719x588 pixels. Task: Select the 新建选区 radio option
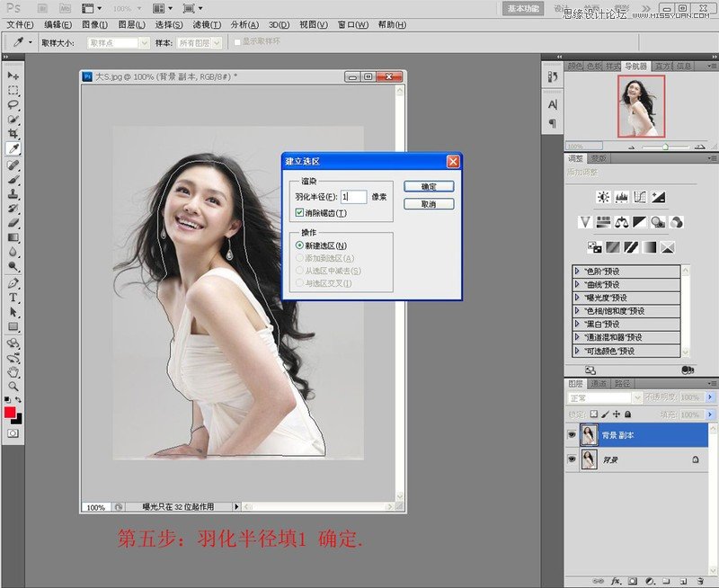pos(300,245)
